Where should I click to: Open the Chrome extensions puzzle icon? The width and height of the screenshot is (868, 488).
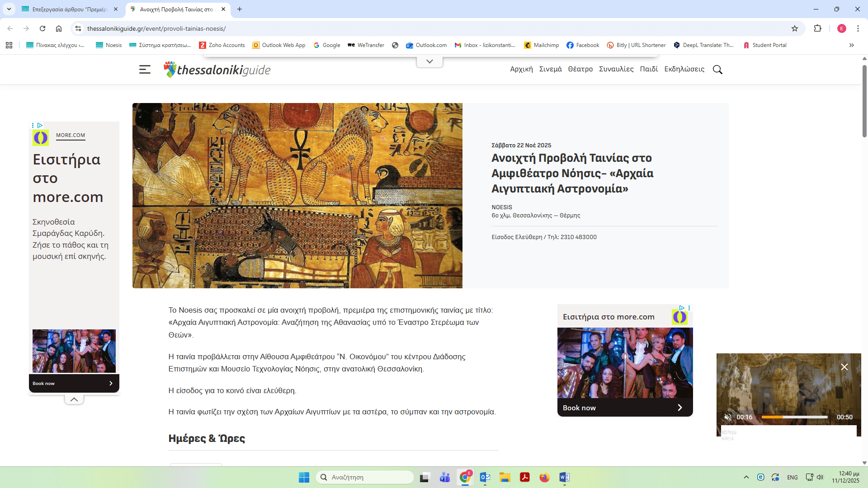pyautogui.click(x=817, y=28)
